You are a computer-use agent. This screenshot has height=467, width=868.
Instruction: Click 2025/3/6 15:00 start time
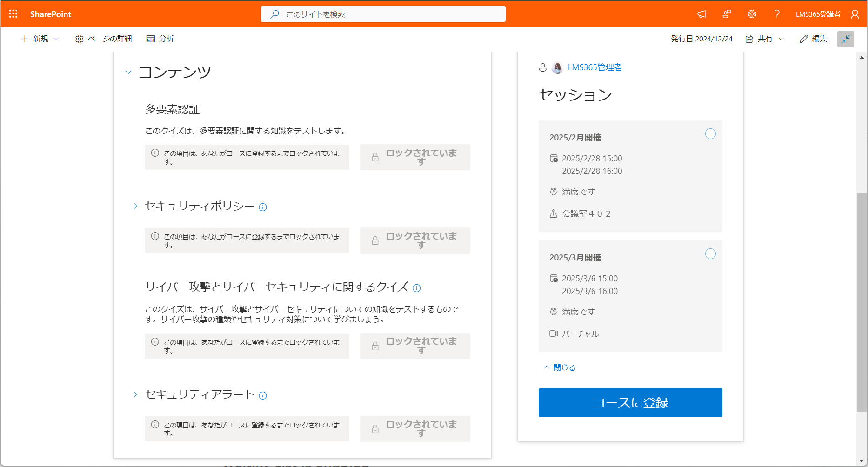(590, 279)
